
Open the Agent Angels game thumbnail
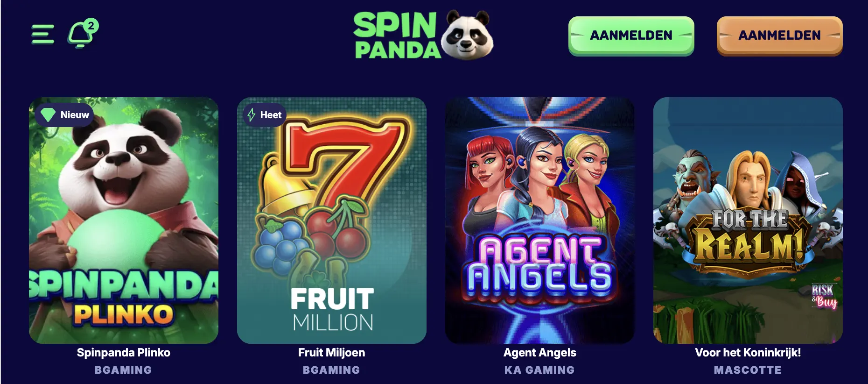[x=540, y=220]
